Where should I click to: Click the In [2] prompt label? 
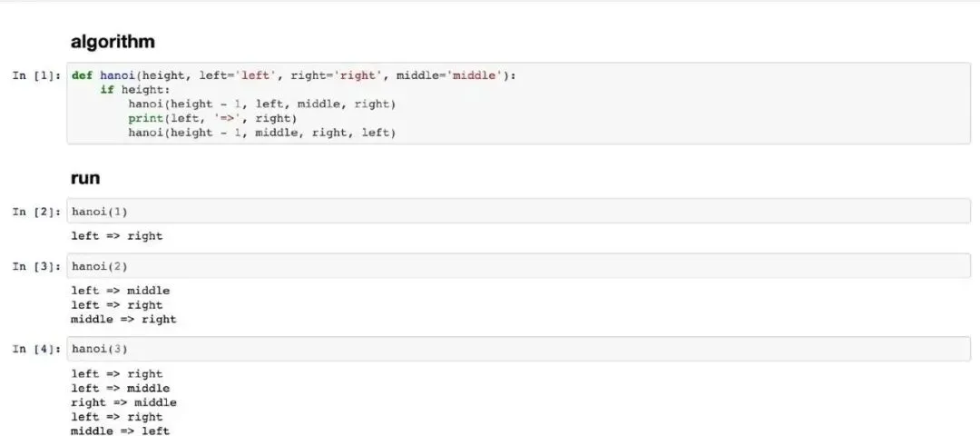[x=37, y=212]
